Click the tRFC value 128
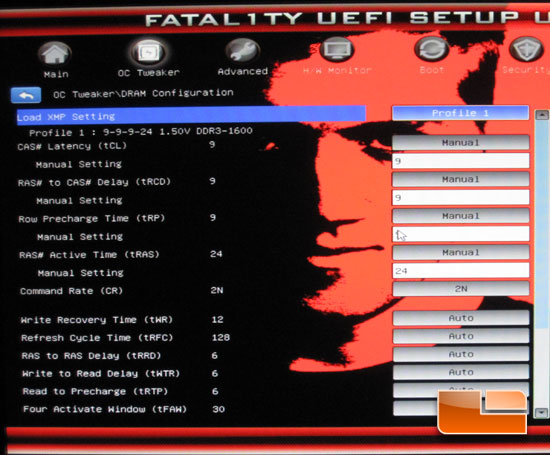 click(221, 337)
